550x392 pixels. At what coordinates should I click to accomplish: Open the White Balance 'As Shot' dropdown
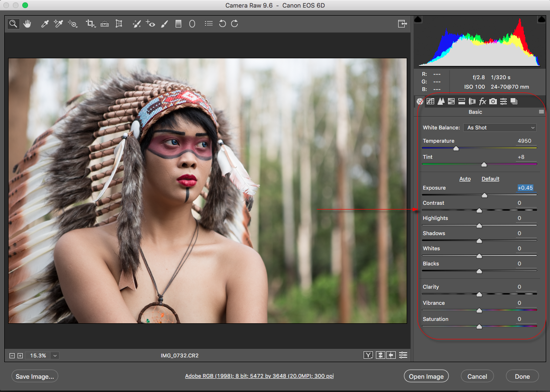point(500,128)
